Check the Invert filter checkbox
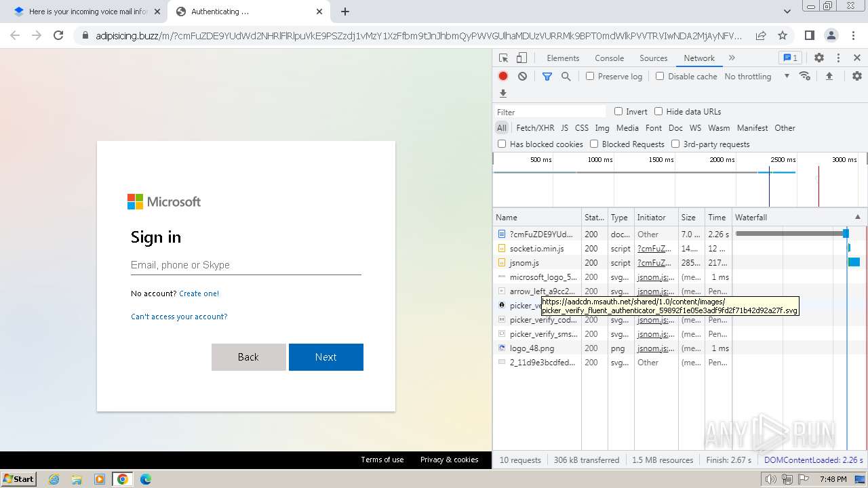Screen dimensions: 868x488 point(618,111)
